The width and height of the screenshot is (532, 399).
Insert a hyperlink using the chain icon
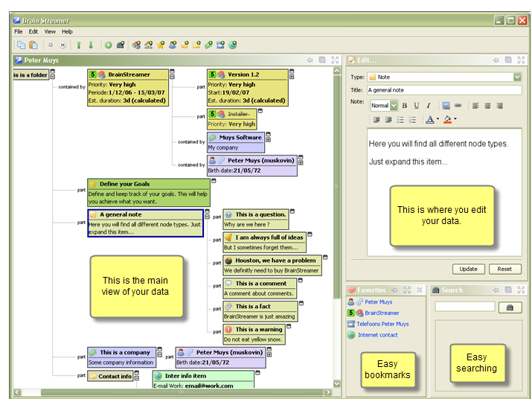[x=458, y=106]
